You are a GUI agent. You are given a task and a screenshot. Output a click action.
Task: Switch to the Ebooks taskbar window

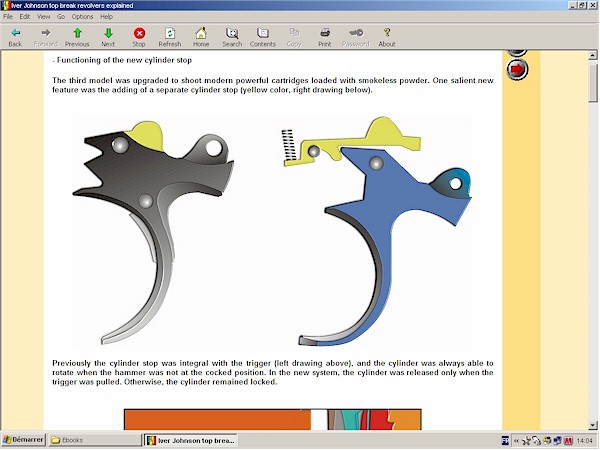click(95, 440)
